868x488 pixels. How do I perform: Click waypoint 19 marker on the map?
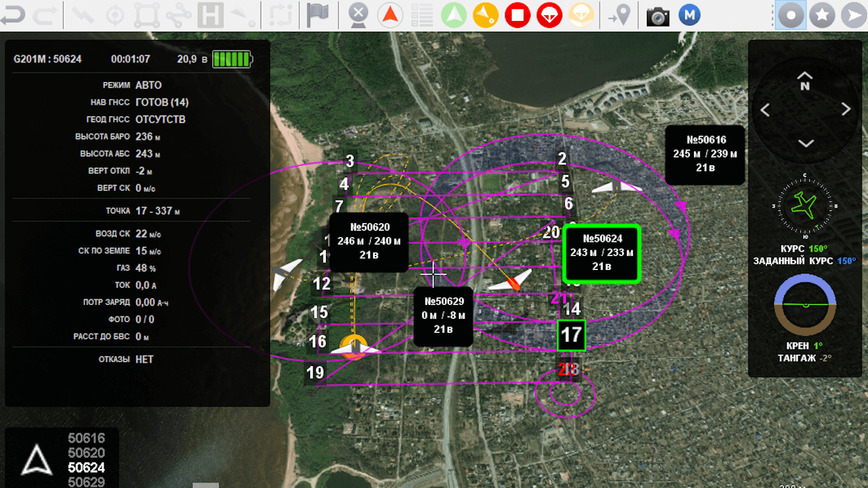pyautogui.click(x=315, y=372)
